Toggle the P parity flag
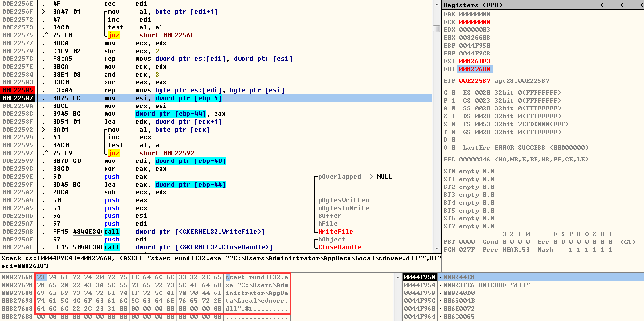This screenshot has height=321, width=644. (x=453, y=100)
